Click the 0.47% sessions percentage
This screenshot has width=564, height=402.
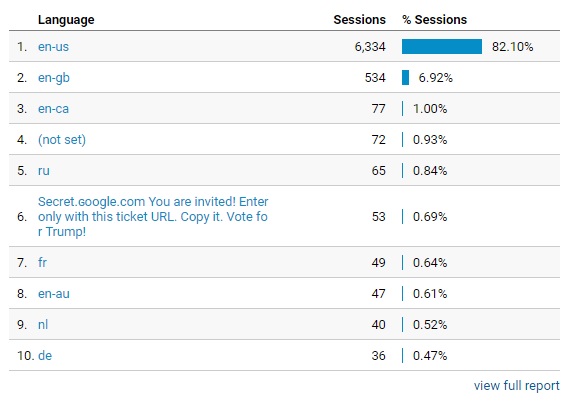(x=430, y=356)
